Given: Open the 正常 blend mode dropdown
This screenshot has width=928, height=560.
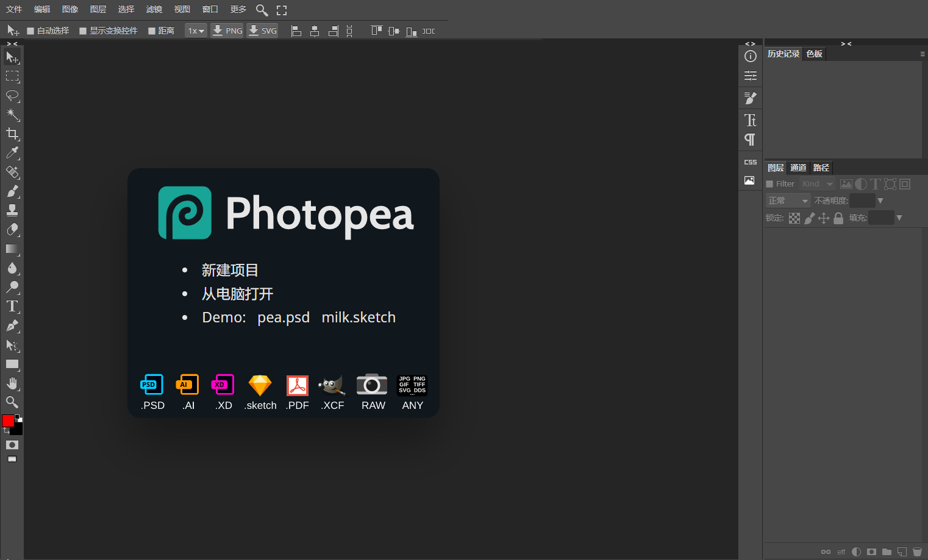Looking at the screenshot, I should 788,200.
